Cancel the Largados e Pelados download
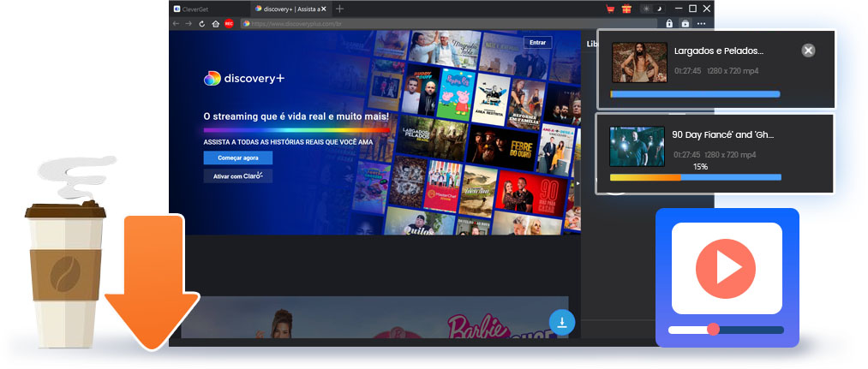Screen dimensions: 868x369 (x=808, y=51)
